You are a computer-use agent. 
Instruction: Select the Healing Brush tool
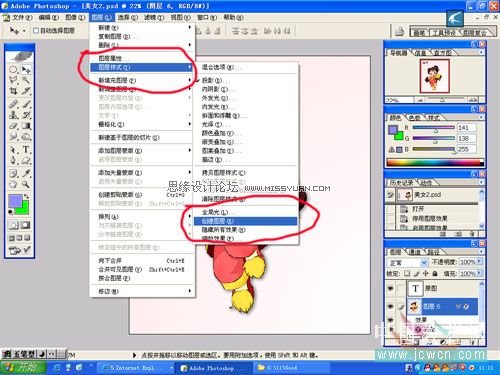pos(13,104)
